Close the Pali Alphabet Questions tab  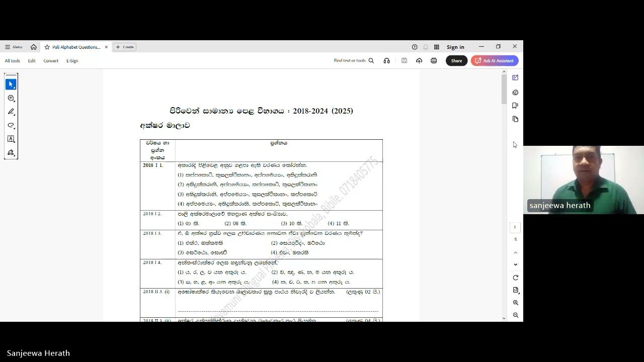coord(106,47)
